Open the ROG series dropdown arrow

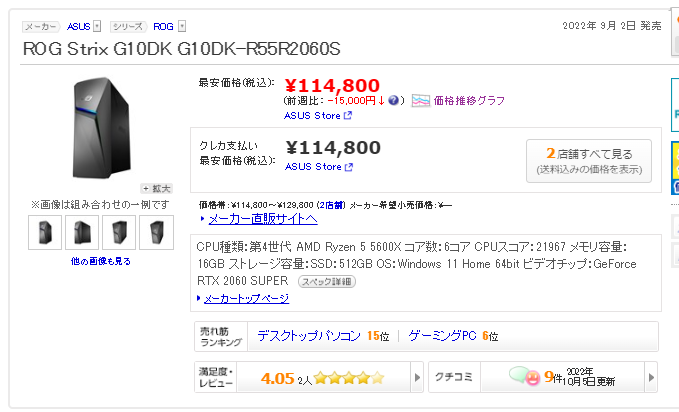(x=181, y=26)
